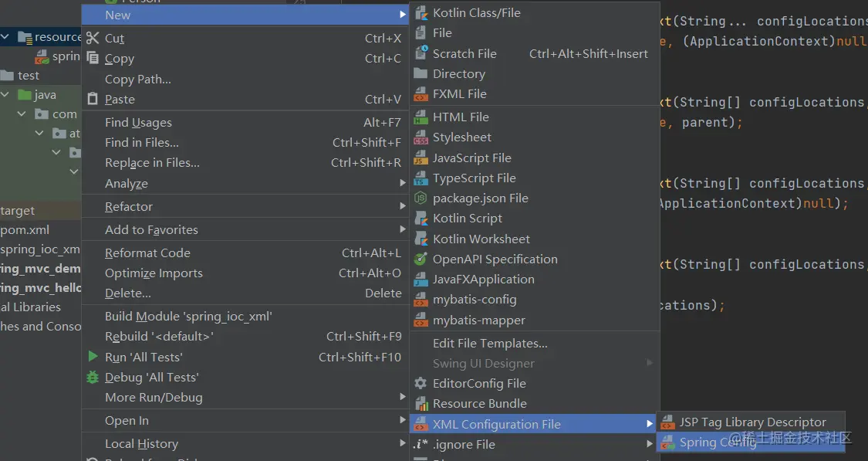Click the TypeScript File icon
The height and width of the screenshot is (461, 868).
click(x=421, y=178)
